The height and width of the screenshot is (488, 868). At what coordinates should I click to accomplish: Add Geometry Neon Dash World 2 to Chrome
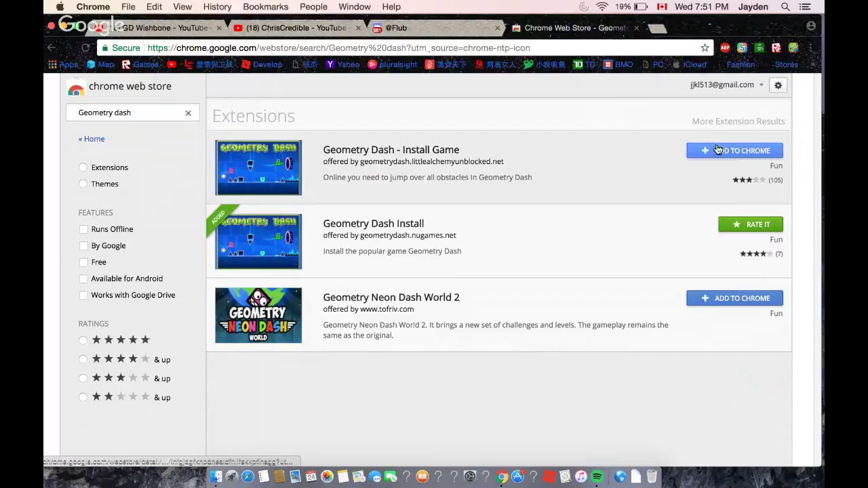(x=734, y=298)
